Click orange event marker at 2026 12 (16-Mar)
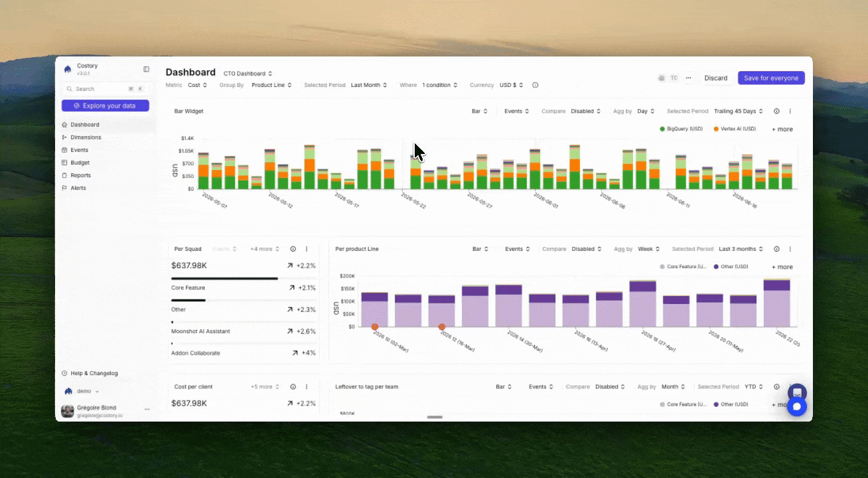The height and width of the screenshot is (478, 868). 442,327
